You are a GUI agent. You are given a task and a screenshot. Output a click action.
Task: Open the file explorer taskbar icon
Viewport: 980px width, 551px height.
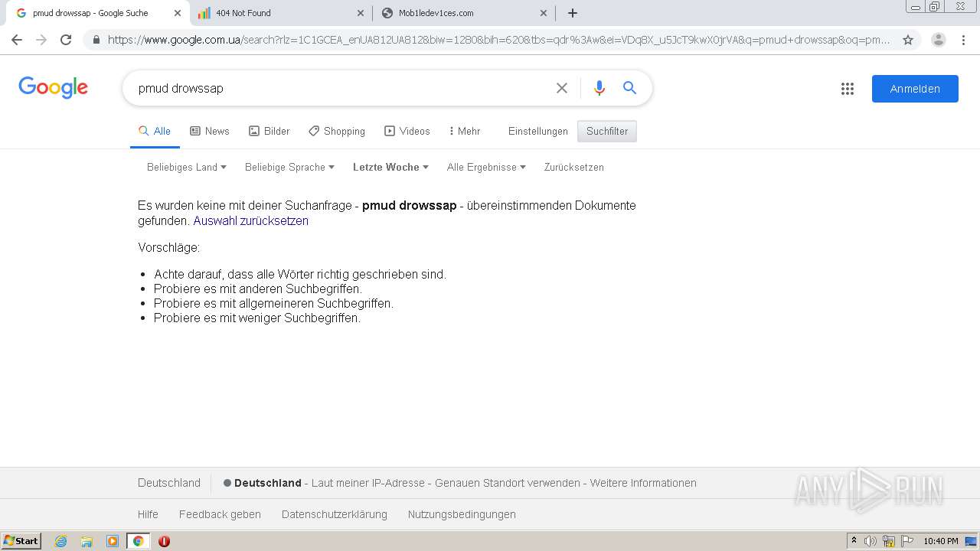tap(87, 541)
